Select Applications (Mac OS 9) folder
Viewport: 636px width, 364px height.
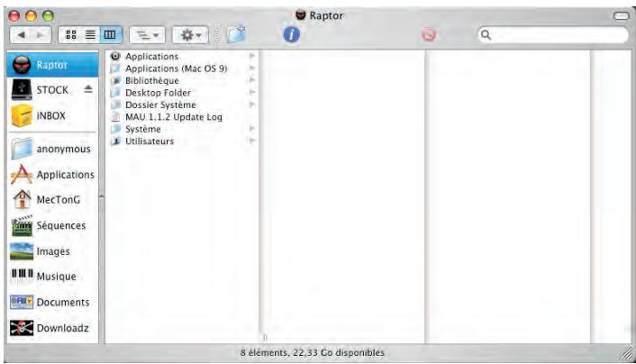pos(182,68)
